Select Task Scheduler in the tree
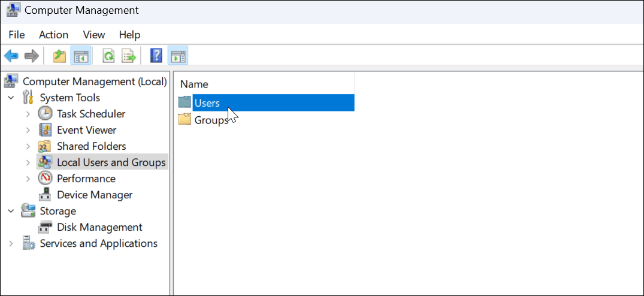 (91, 114)
